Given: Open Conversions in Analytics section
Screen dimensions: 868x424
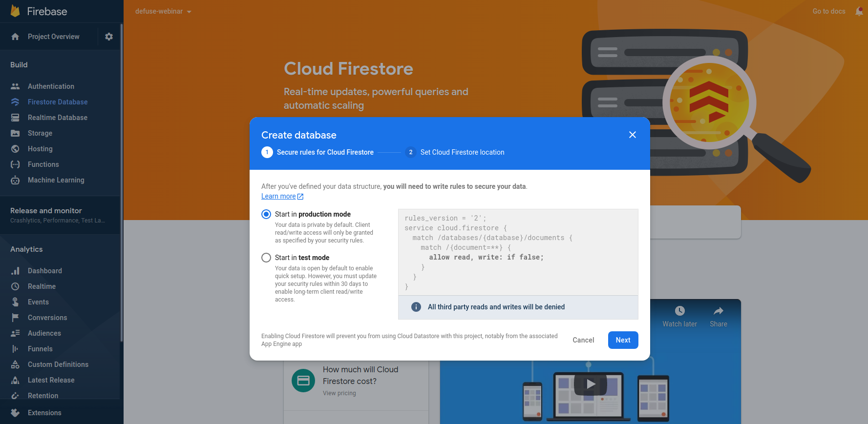Looking at the screenshot, I should point(47,318).
